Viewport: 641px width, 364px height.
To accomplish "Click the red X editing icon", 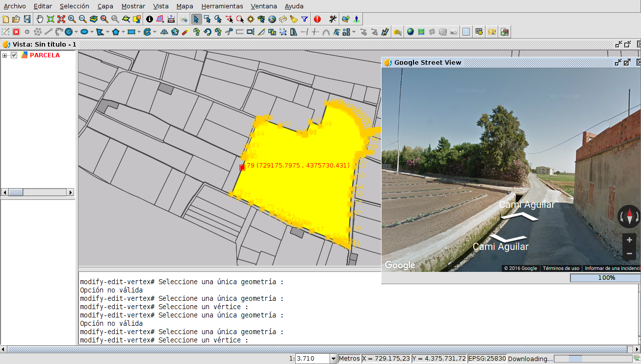I will pos(16,32).
